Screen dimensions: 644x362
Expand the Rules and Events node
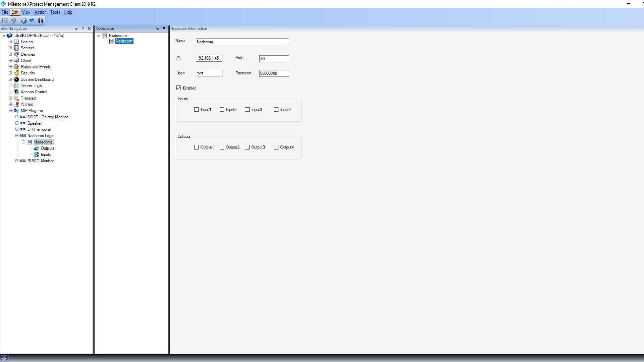pos(10,67)
